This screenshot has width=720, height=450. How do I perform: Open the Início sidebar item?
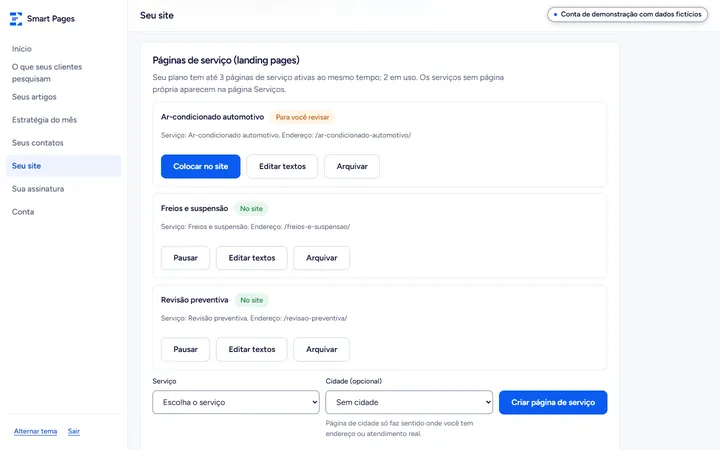tap(22, 49)
